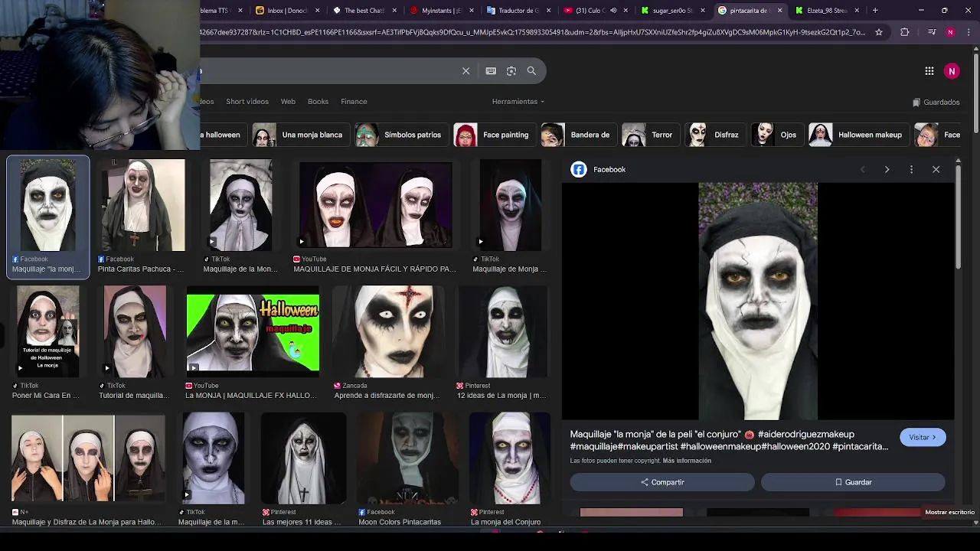Click the Visitar button
980x551 pixels.
click(x=923, y=437)
